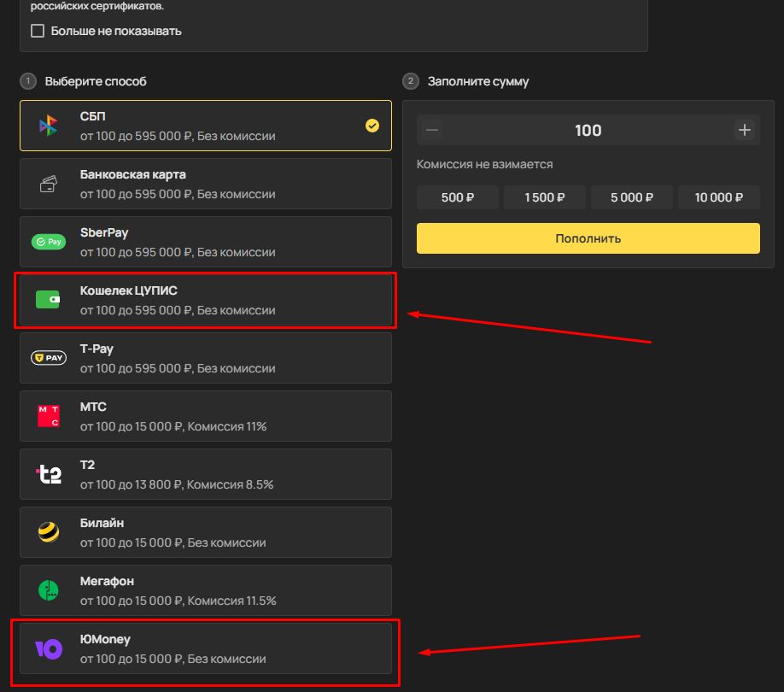784x692 pixels.
Task: Click the t2 operator logo
Action: click(49, 474)
